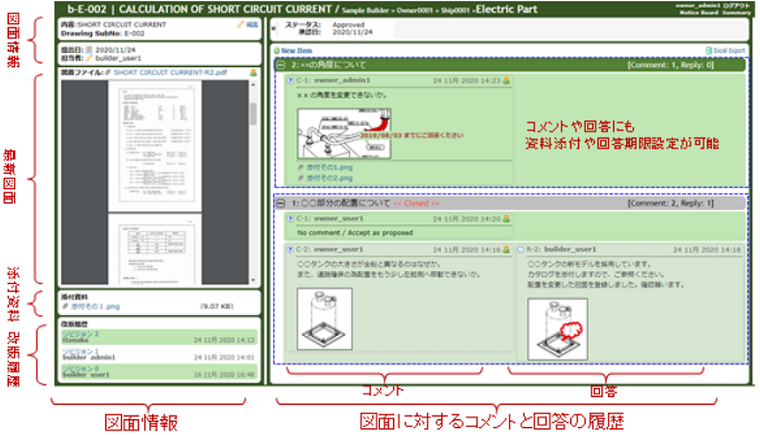Viewport: 760px width, 435px height.
Task: Open the marked-up tank thumbnail in reply R-2
Action: click(557, 329)
